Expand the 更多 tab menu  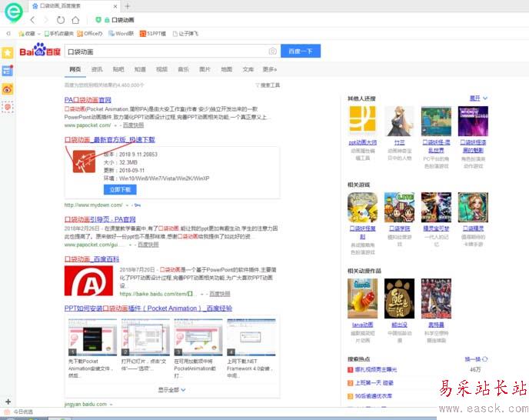click(270, 69)
